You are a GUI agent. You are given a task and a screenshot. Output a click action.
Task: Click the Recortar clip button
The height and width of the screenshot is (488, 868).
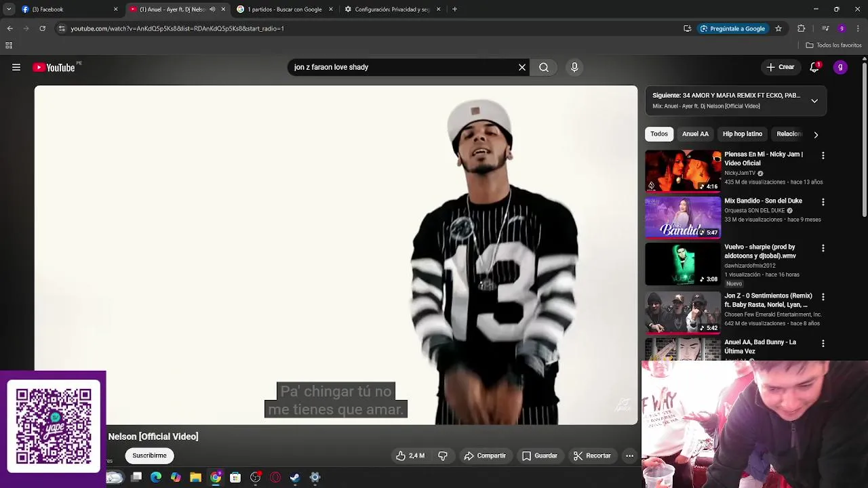(x=592, y=456)
